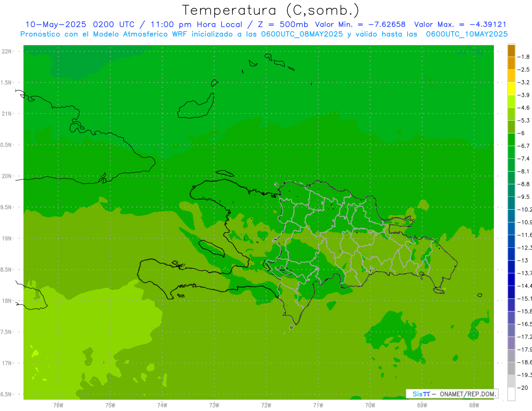Click the '17N' latitude label
Viewport: 532px width, 411px height.
click(x=7, y=363)
